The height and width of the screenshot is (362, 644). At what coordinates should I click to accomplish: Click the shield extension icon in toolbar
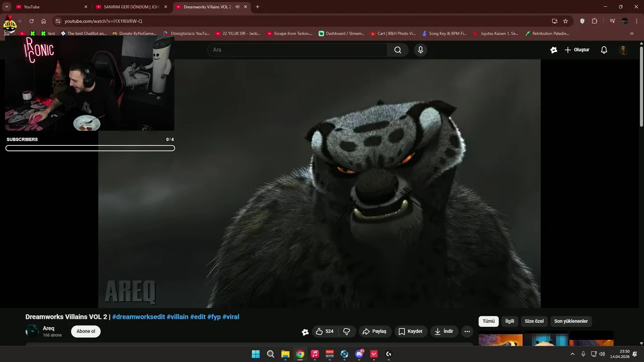tap(583, 21)
